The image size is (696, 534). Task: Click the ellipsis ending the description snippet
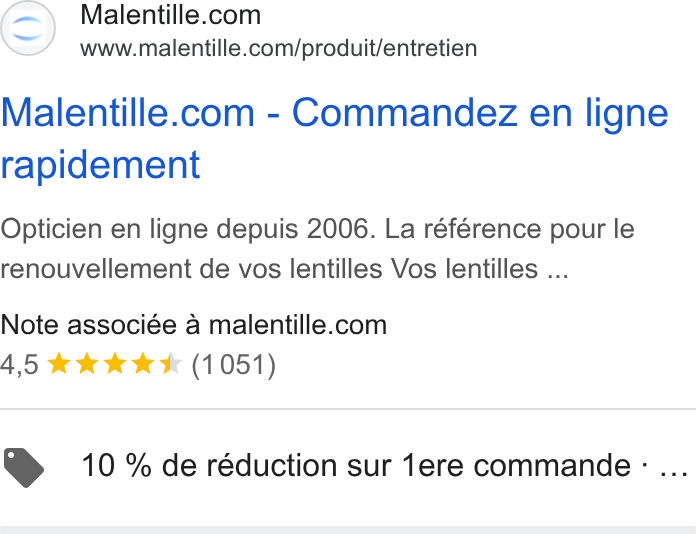558,269
